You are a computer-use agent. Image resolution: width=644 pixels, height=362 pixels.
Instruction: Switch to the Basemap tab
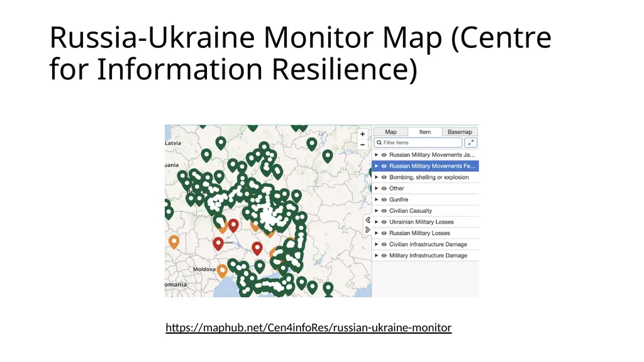tap(460, 132)
